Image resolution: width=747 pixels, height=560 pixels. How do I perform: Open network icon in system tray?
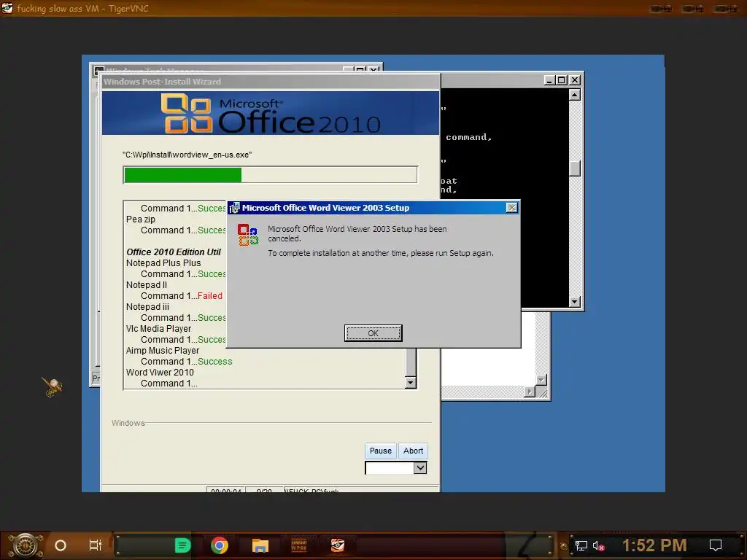click(581, 545)
